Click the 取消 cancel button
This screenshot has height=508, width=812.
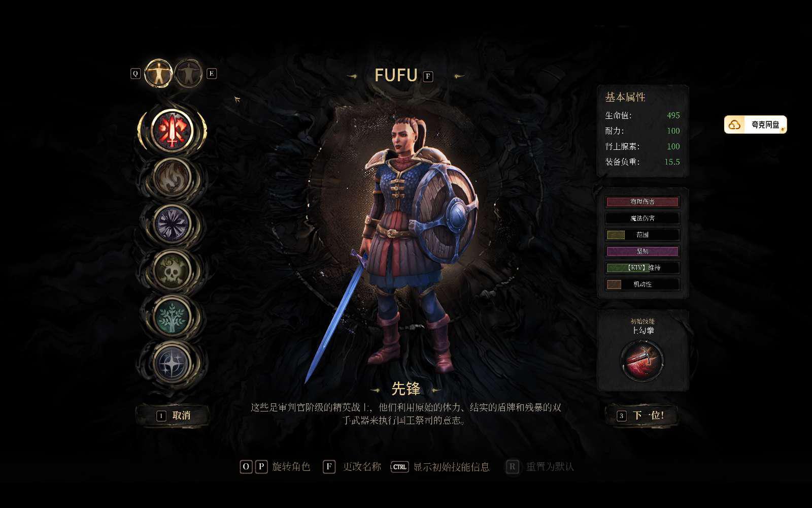point(173,416)
